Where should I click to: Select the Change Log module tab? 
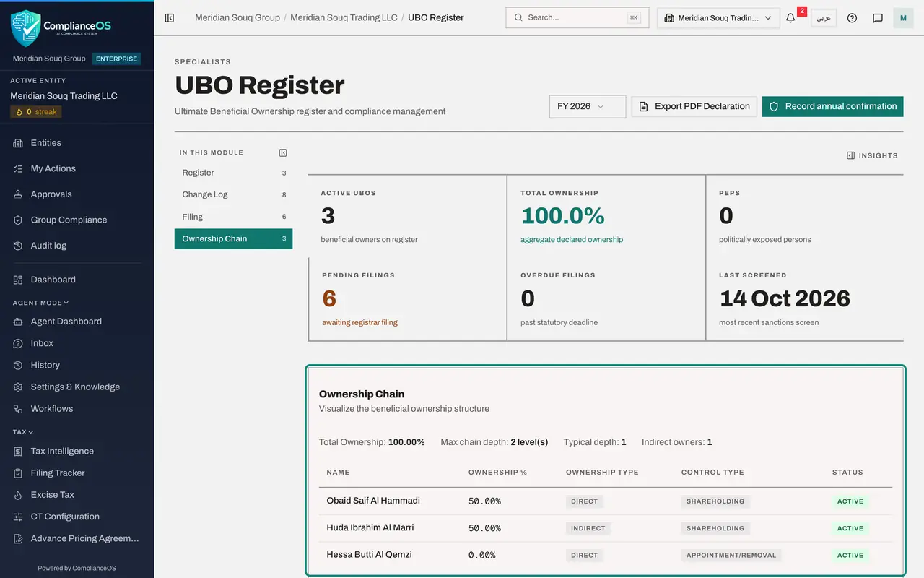coord(233,194)
